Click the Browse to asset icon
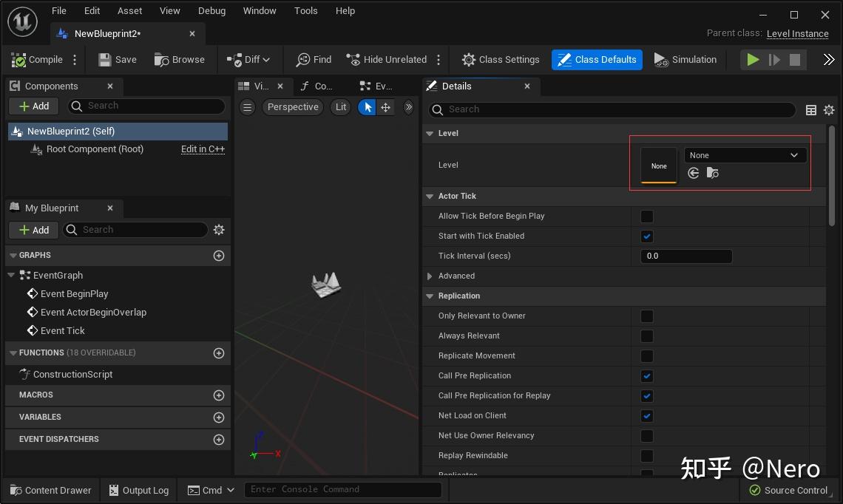Image resolution: width=843 pixels, height=504 pixels. pos(161,60)
